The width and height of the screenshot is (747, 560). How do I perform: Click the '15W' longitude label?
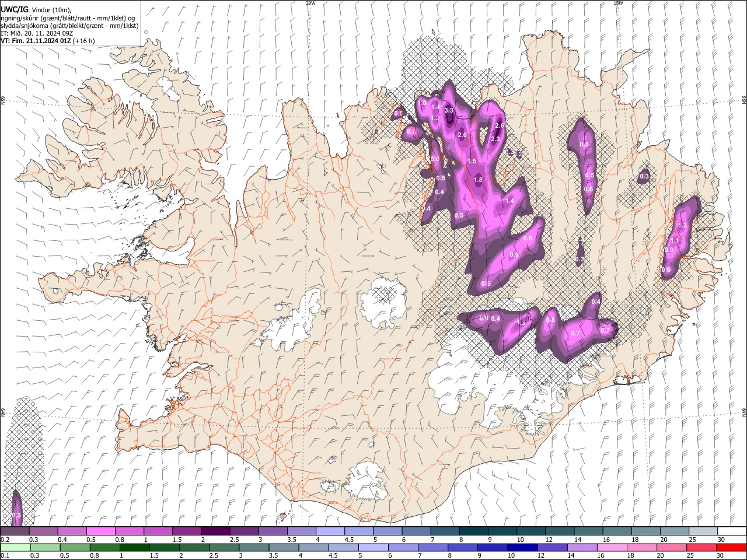[x=617, y=2]
